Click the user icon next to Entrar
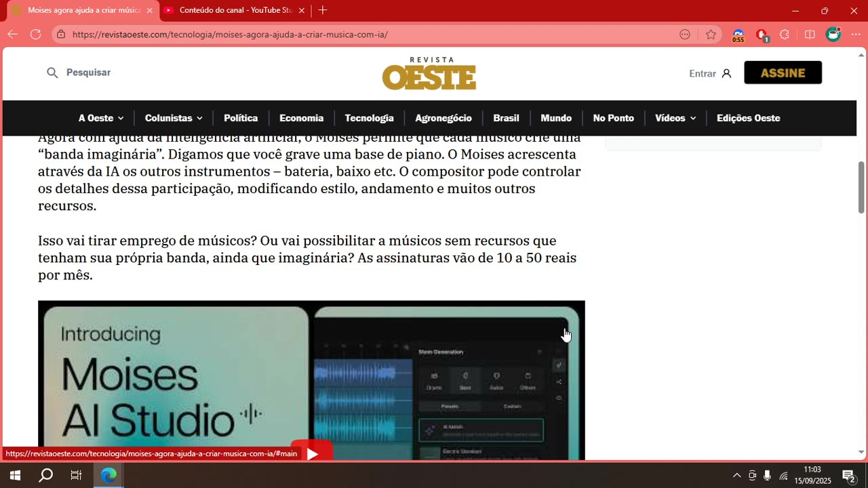 726,73
